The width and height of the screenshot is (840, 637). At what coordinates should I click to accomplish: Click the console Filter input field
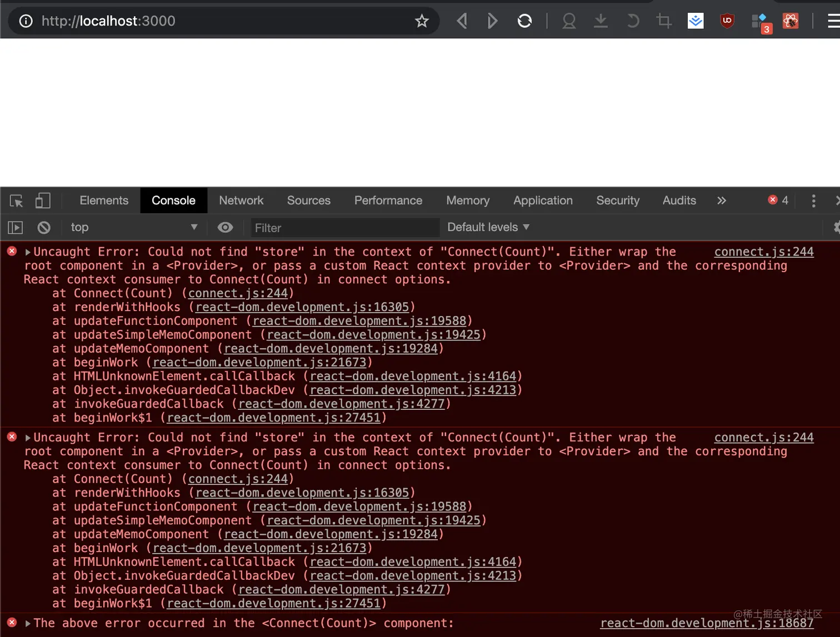(x=344, y=228)
